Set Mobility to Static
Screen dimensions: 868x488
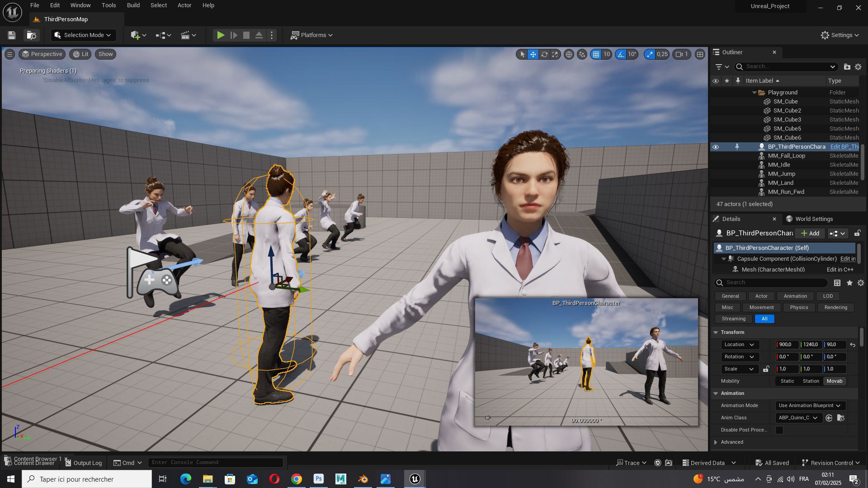pos(787,381)
